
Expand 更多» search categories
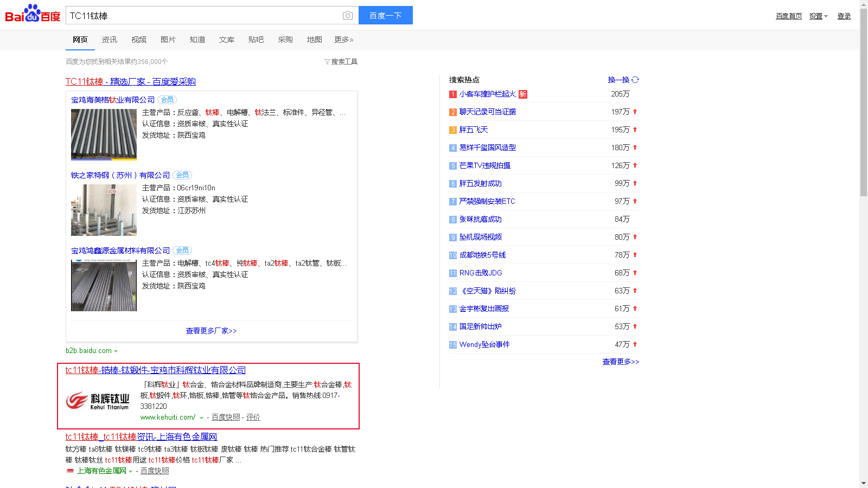(x=344, y=40)
